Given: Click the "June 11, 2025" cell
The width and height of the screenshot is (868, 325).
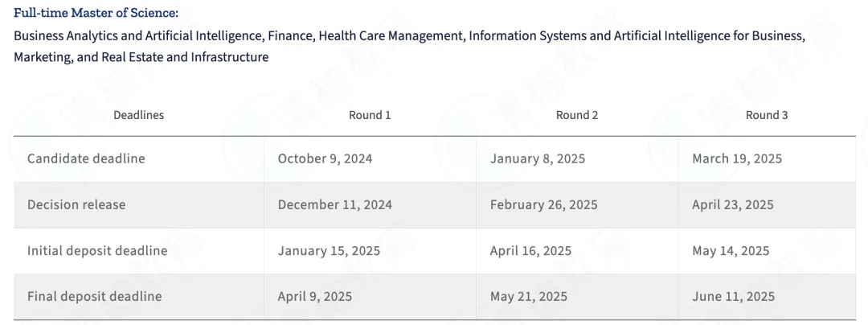Looking at the screenshot, I should [x=734, y=297].
